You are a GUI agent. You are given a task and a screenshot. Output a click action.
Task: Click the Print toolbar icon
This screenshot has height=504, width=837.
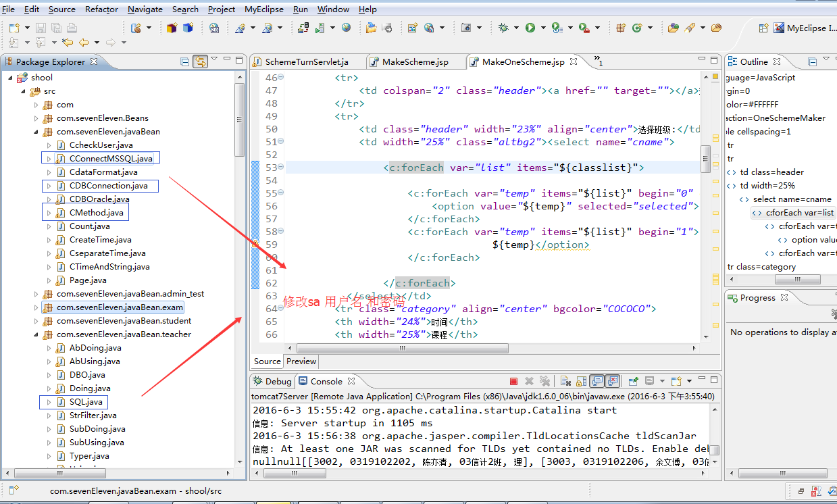pyautogui.click(x=73, y=27)
